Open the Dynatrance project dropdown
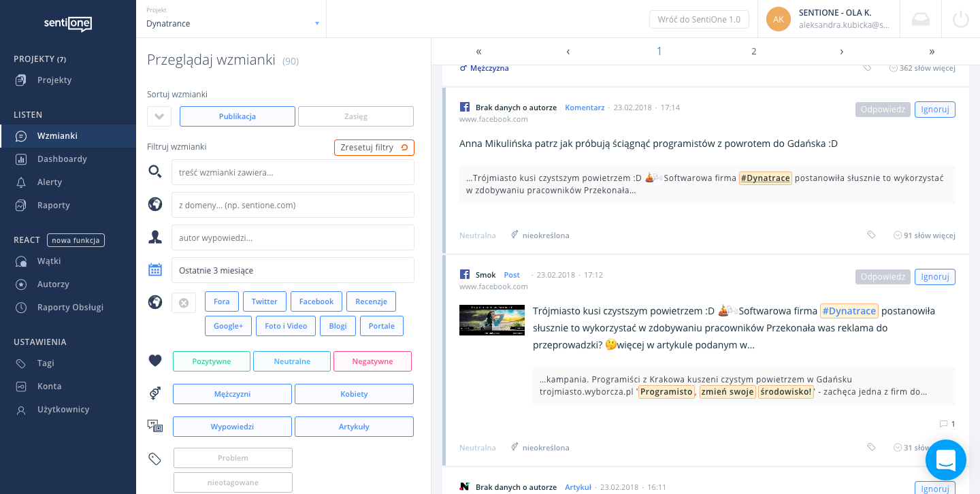Viewport: 980px width, 494px height. click(231, 23)
